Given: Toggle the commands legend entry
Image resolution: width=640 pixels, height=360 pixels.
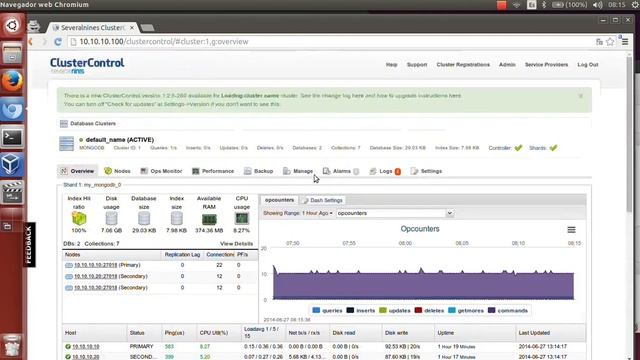Looking at the screenshot, I should point(508,310).
